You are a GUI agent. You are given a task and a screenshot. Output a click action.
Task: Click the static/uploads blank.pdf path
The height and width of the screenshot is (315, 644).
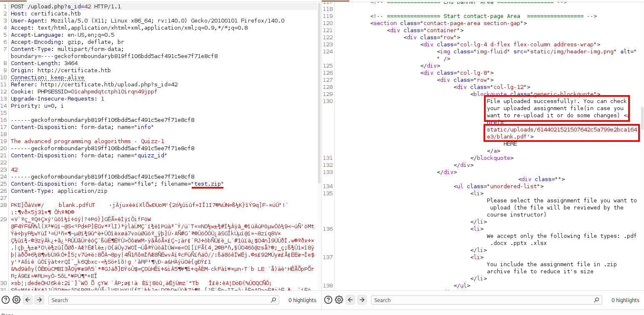pyautogui.click(x=562, y=133)
